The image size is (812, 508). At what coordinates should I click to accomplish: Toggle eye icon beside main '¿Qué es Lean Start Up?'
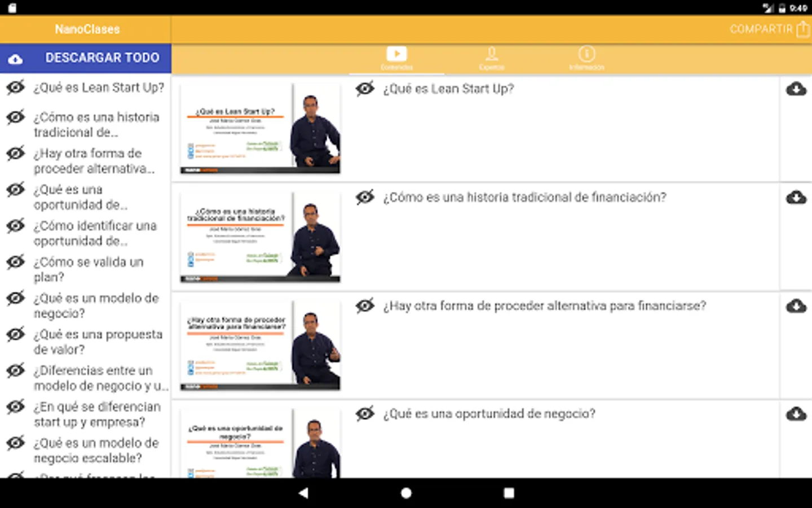(x=365, y=89)
